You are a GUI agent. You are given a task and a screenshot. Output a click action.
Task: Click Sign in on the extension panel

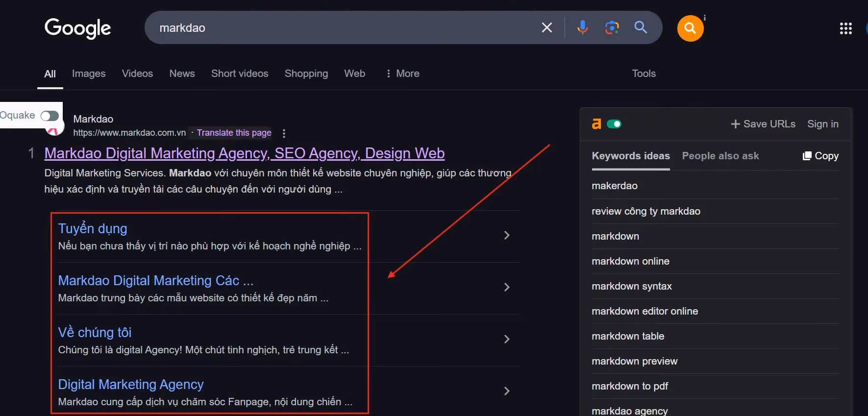click(x=823, y=124)
